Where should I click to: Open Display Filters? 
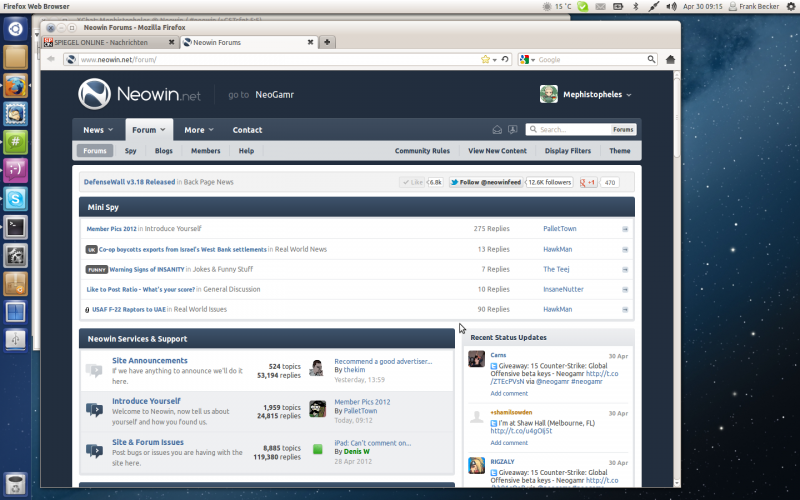568,151
